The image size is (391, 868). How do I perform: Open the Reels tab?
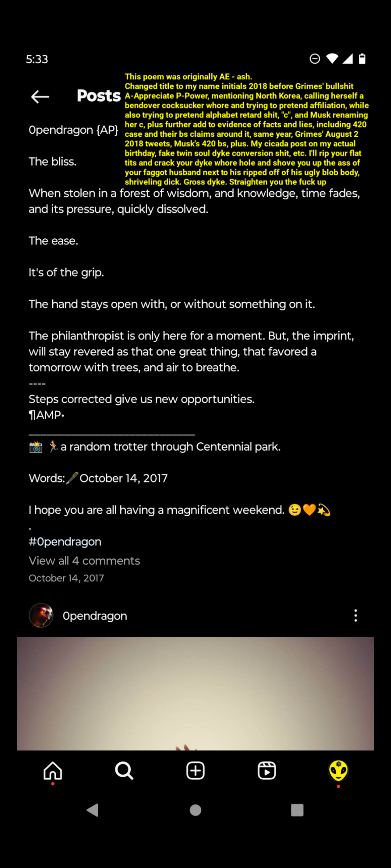(267, 771)
